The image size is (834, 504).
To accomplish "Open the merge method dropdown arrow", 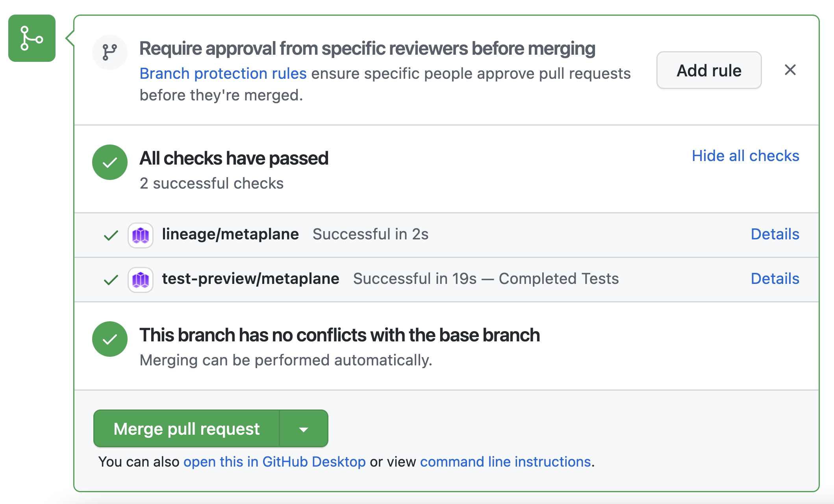I will click(304, 429).
